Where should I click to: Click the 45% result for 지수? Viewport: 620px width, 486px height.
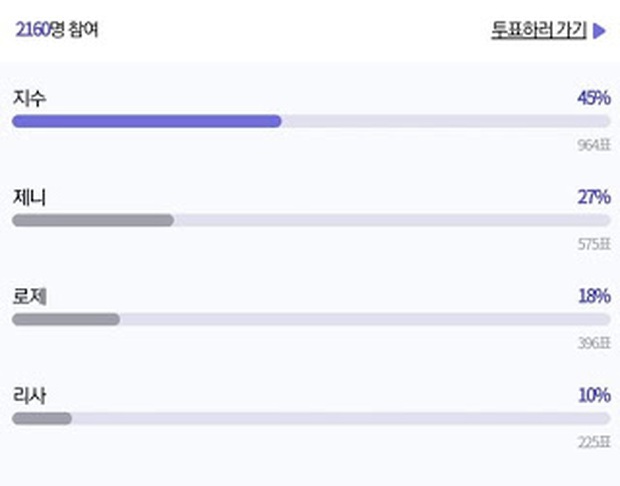pos(593,98)
